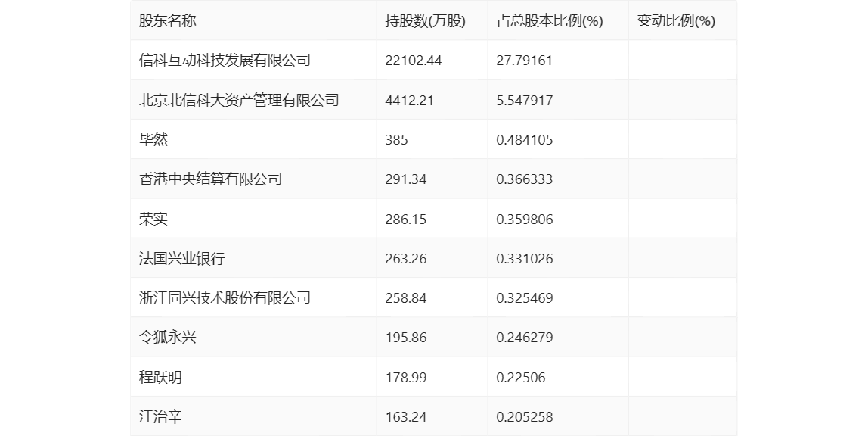The image size is (868, 436).
Task: Select shareholder 法国兴业银行
Action: 182,258
